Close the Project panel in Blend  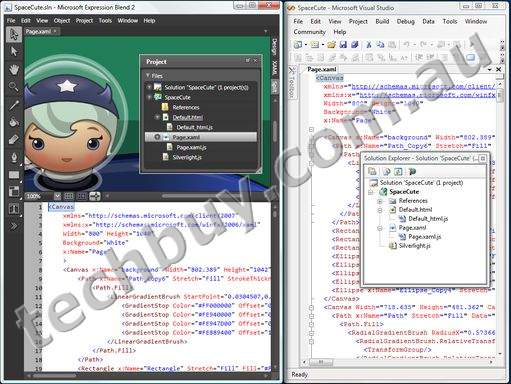pos(255,61)
